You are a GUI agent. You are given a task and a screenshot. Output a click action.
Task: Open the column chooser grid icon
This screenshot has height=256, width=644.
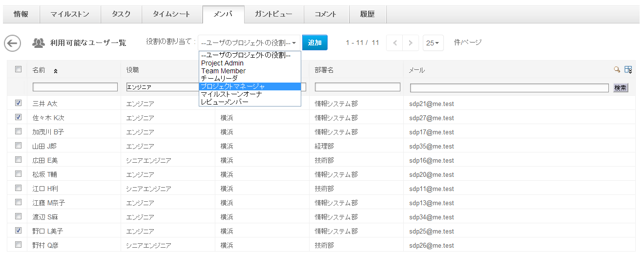628,70
